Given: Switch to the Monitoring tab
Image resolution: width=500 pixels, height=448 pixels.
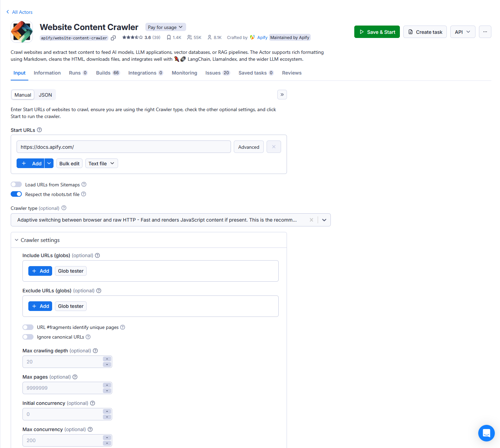Looking at the screenshot, I should pyautogui.click(x=184, y=73).
